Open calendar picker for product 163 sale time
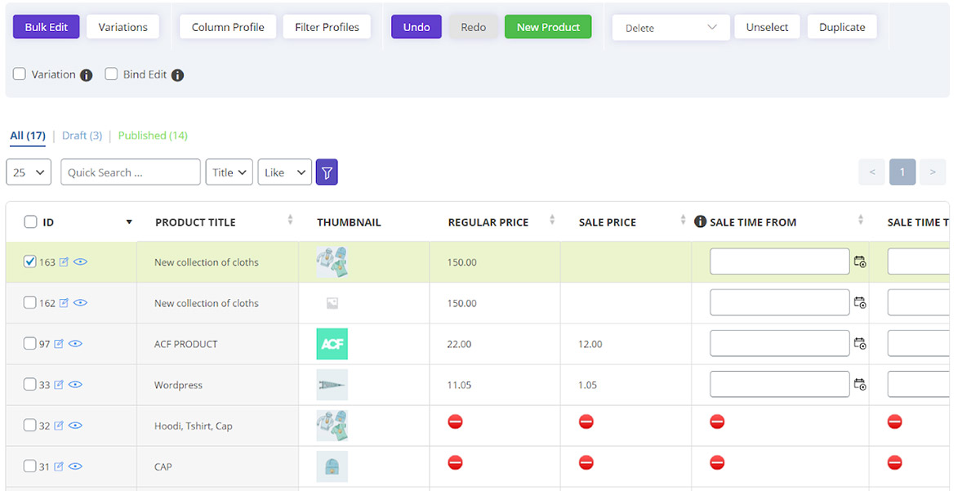Screen dimensions: 980x491 pyautogui.click(x=860, y=262)
